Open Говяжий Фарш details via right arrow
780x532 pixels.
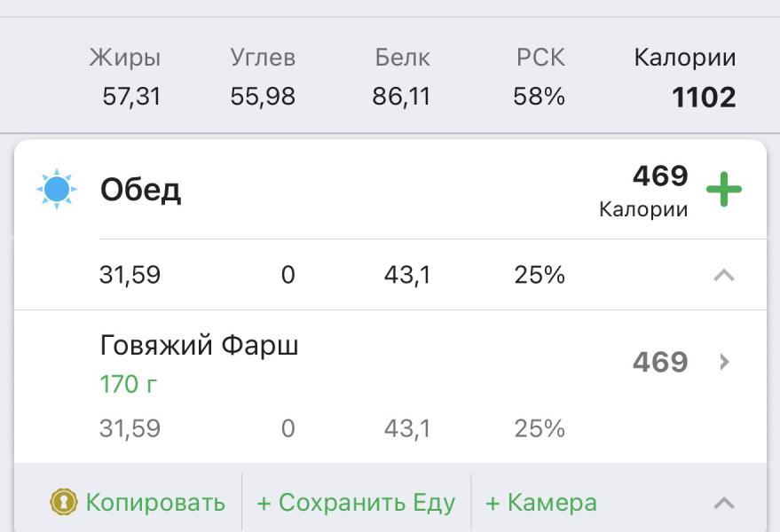coord(724,362)
